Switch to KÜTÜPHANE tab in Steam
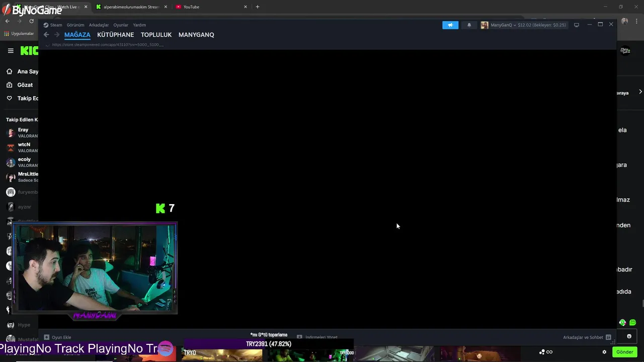 116,35
